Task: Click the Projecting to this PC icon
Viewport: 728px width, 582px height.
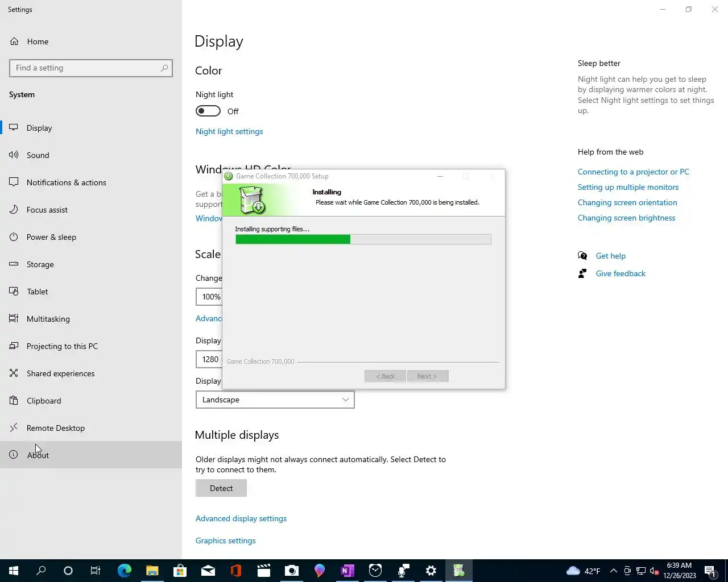Action: pyautogui.click(x=14, y=346)
